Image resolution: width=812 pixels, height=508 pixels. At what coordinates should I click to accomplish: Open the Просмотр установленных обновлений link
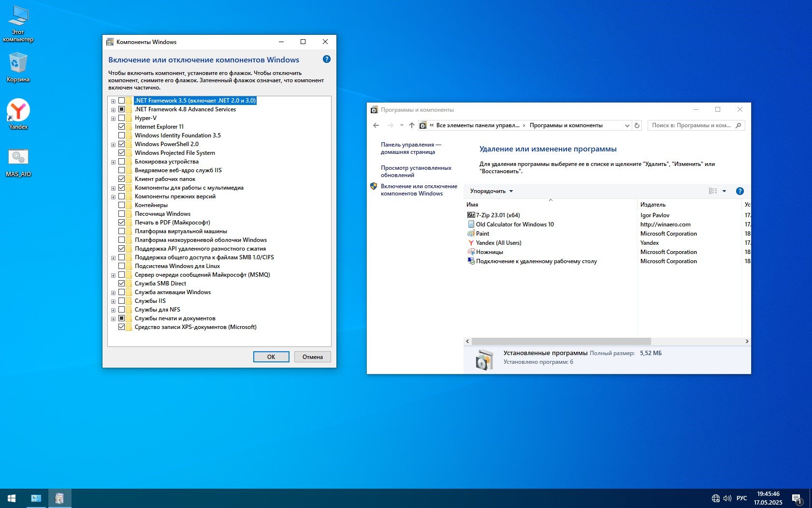pyautogui.click(x=416, y=171)
